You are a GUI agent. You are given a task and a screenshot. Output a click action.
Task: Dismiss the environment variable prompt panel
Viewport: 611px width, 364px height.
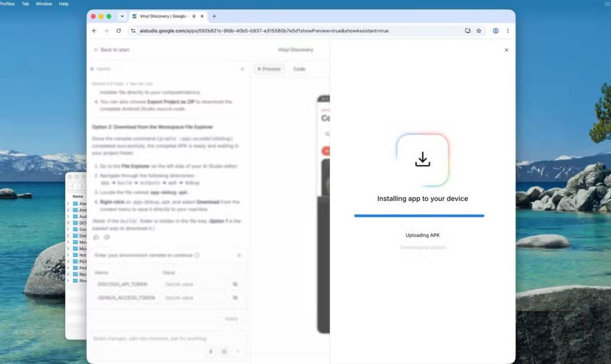pyautogui.click(x=239, y=255)
